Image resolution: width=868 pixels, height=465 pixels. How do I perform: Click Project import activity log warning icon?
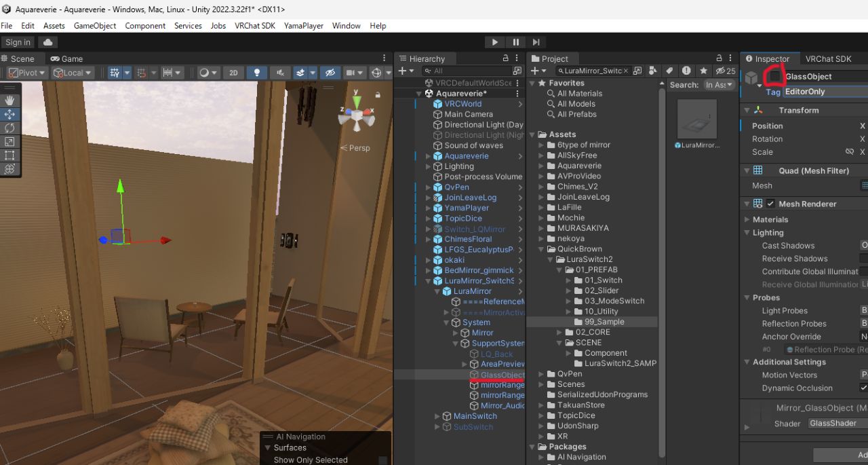pos(686,71)
